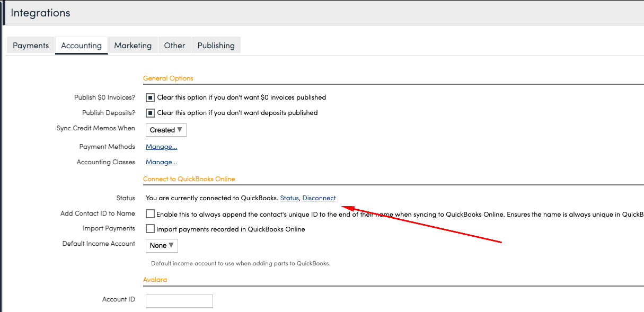The image size is (644, 312).
Task: Click the General Options section heading
Action: click(168, 78)
